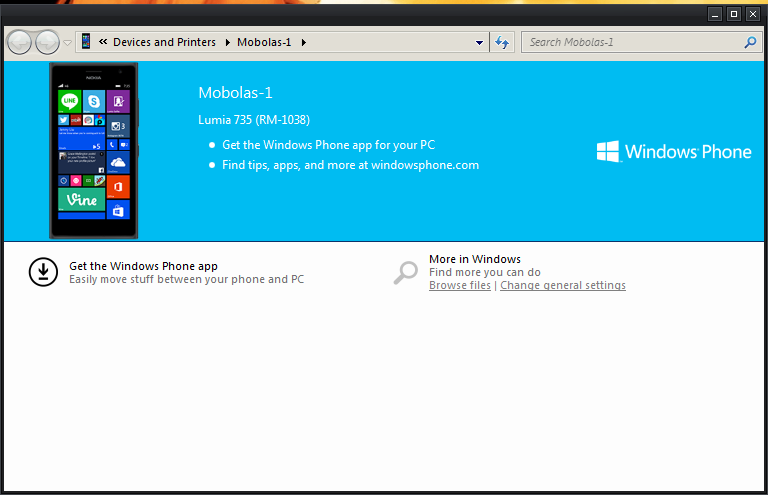Open recent locations dropdown beside navigation arrows

pyautogui.click(x=68, y=43)
